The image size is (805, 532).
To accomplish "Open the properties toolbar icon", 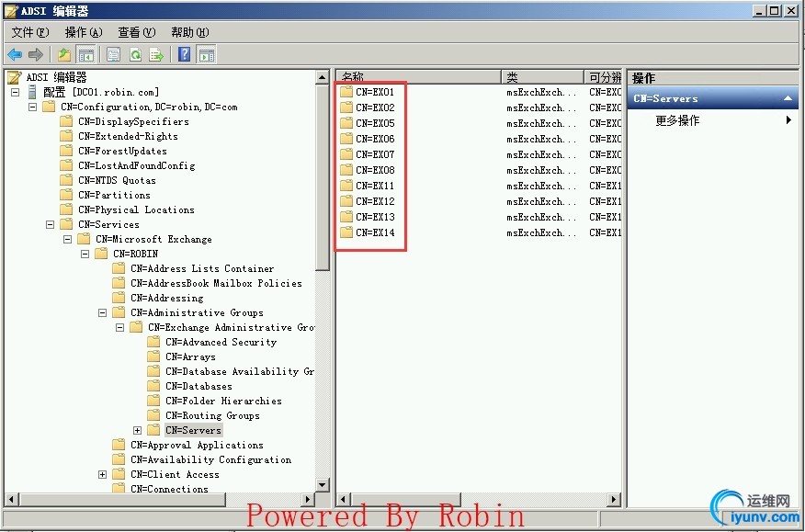I will pyautogui.click(x=113, y=54).
